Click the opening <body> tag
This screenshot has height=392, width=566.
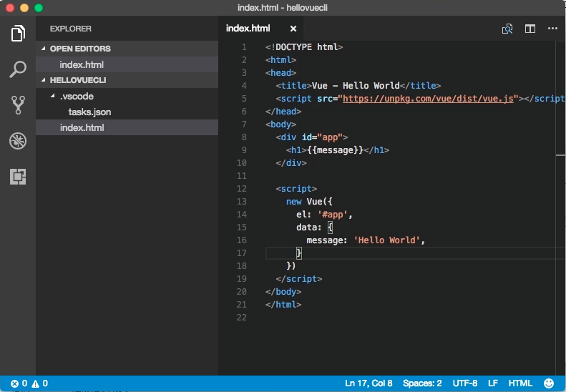tap(280, 124)
